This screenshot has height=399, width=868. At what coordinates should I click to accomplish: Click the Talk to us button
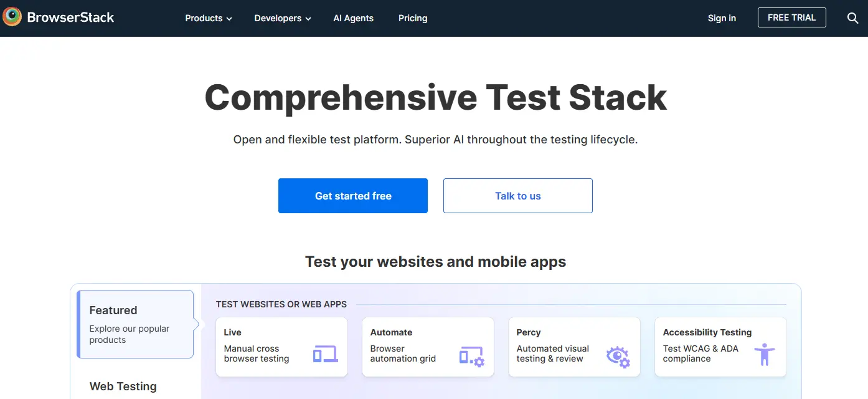(x=517, y=195)
